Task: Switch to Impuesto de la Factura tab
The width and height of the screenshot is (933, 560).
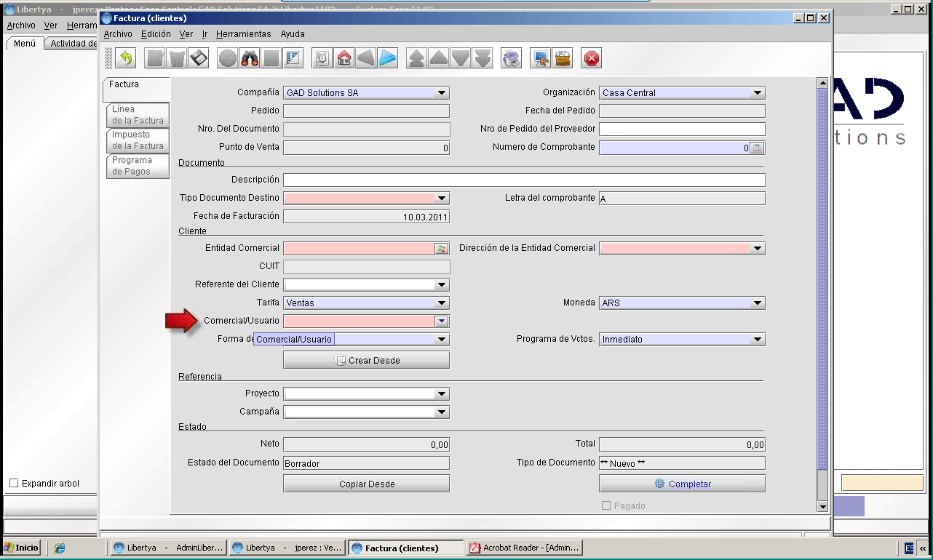Action: 138,140
